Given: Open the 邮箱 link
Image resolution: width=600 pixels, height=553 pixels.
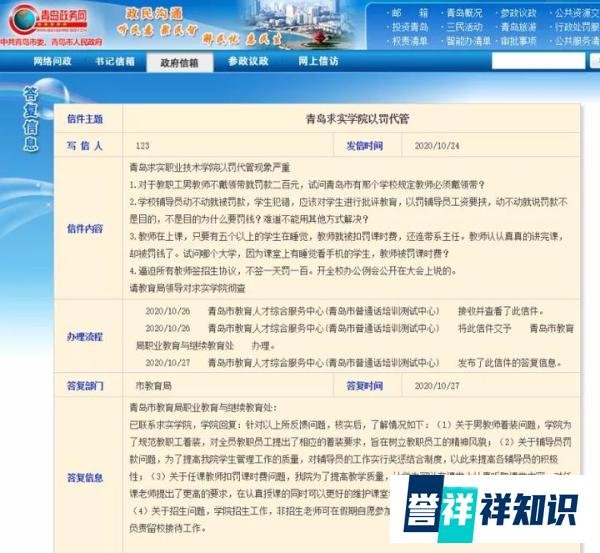Looking at the screenshot, I should (410, 13).
